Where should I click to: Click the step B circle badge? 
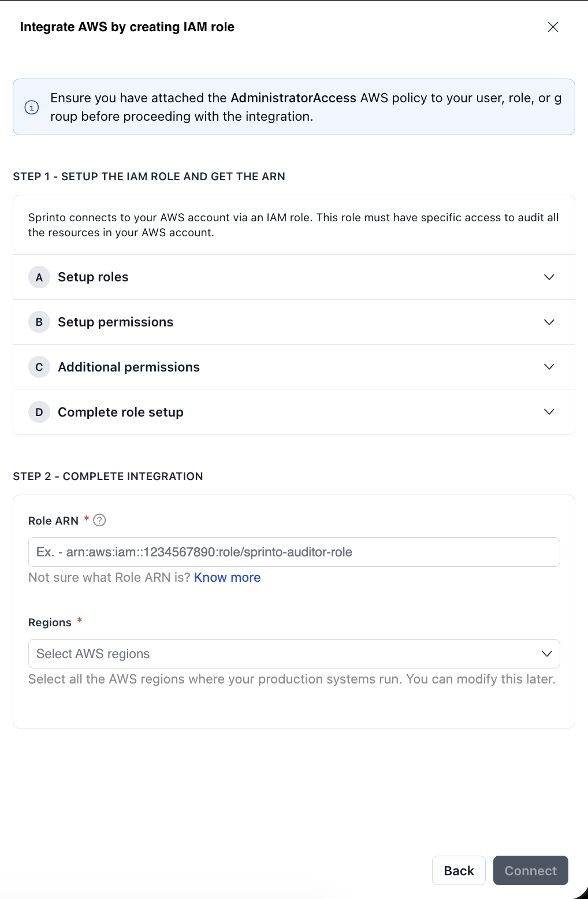(39, 322)
